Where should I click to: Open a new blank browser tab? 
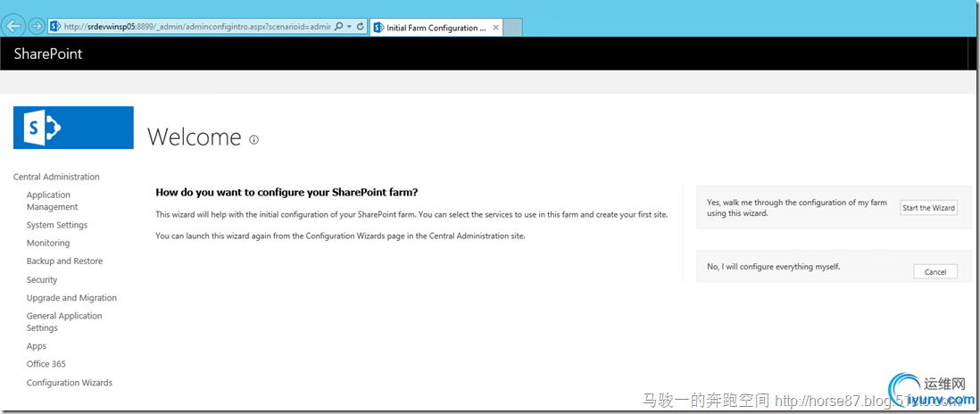pyautogui.click(x=513, y=28)
